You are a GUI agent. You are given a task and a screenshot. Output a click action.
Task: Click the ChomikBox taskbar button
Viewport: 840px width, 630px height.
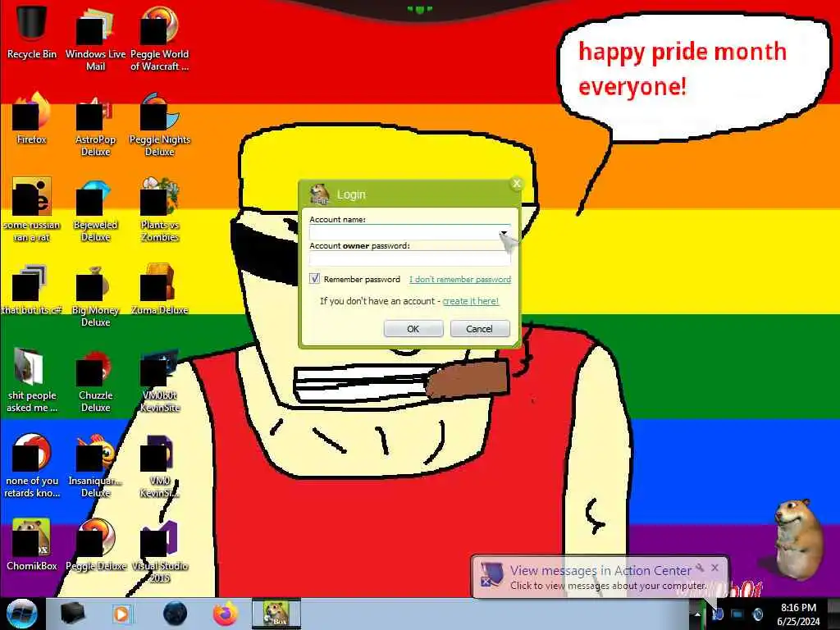[x=276, y=614]
